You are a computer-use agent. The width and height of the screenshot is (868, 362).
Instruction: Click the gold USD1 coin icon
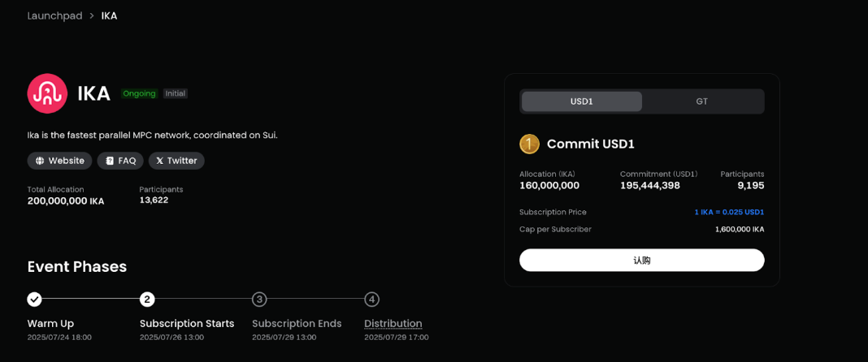pyautogui.click(x=529, y=144)
